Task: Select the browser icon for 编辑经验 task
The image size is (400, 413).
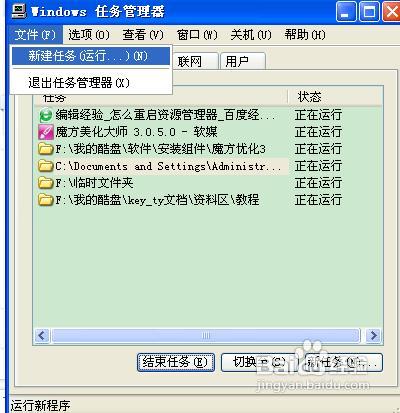Action: click(46, 115)
